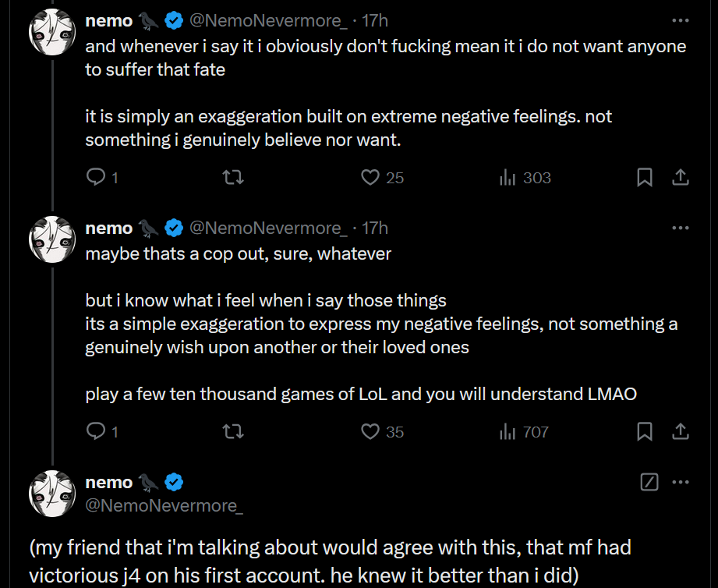Click nemo's avatar on the first tweet
The image size is (718, 588).
tap(52, 33)
